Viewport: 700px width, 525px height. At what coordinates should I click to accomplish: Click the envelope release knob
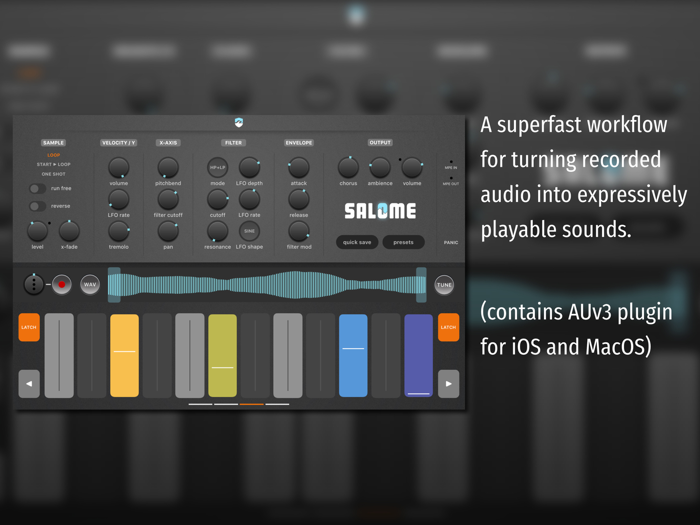point(299,199)
